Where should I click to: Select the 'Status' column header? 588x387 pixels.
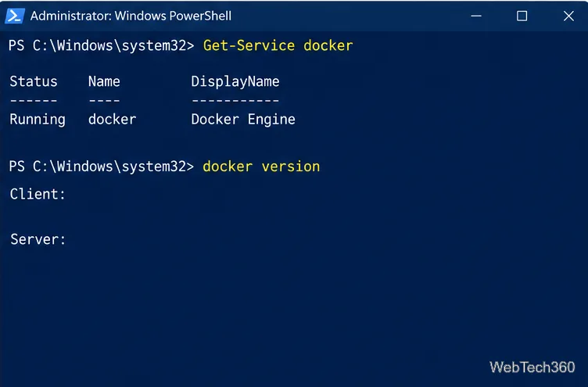[34, 81]
